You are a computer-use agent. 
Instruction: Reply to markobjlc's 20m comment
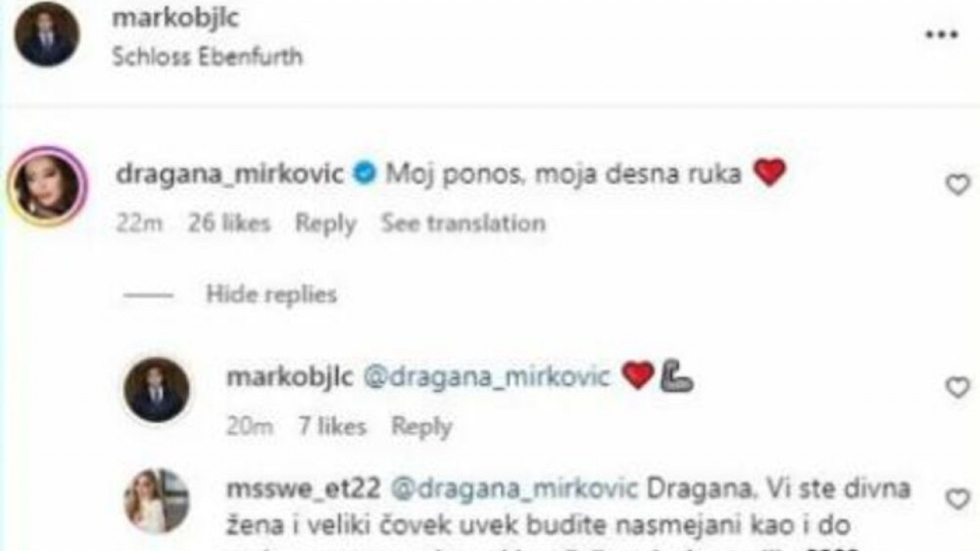coord(421,426)
